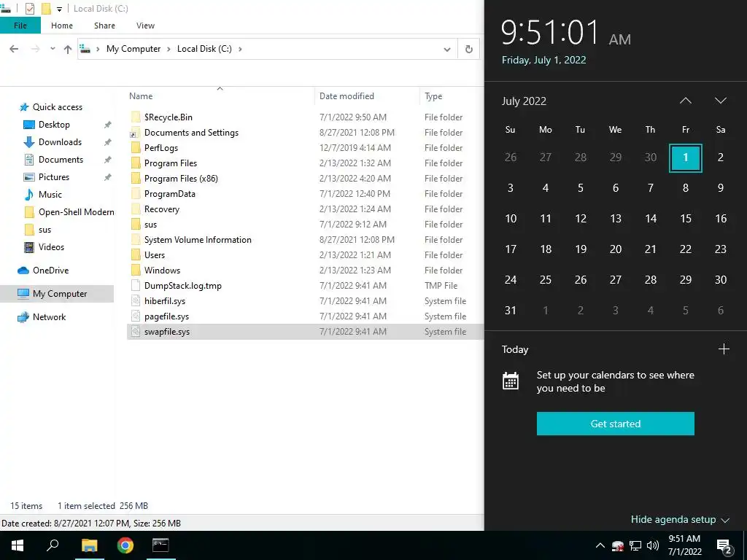Click the Get started calendar button

tap(615, 424)
